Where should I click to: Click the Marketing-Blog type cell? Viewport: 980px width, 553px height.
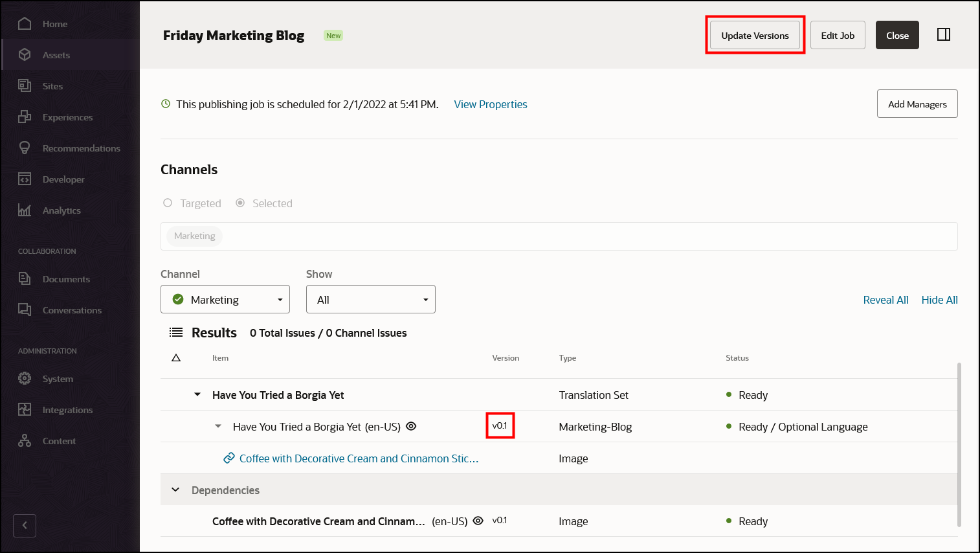click(596, 427)
